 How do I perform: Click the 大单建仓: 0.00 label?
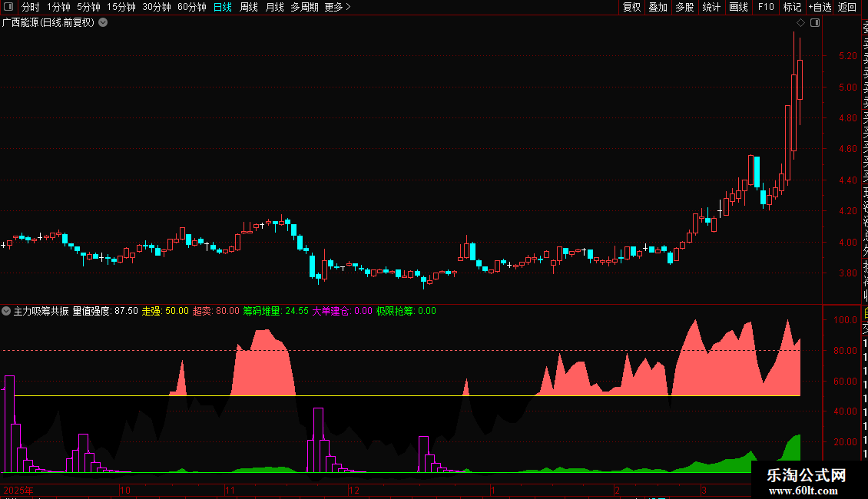click(x=342, y=311)
